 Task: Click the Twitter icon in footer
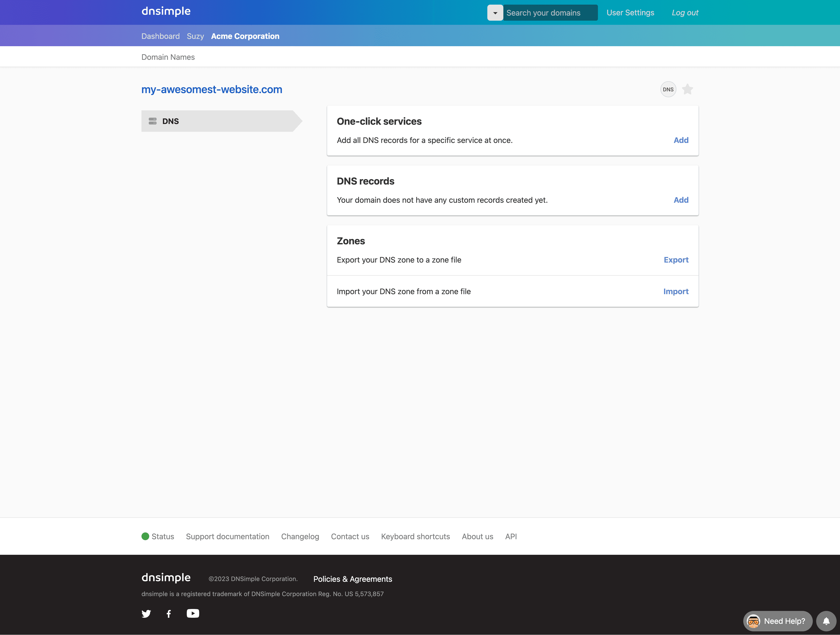(x=146, y=614)
